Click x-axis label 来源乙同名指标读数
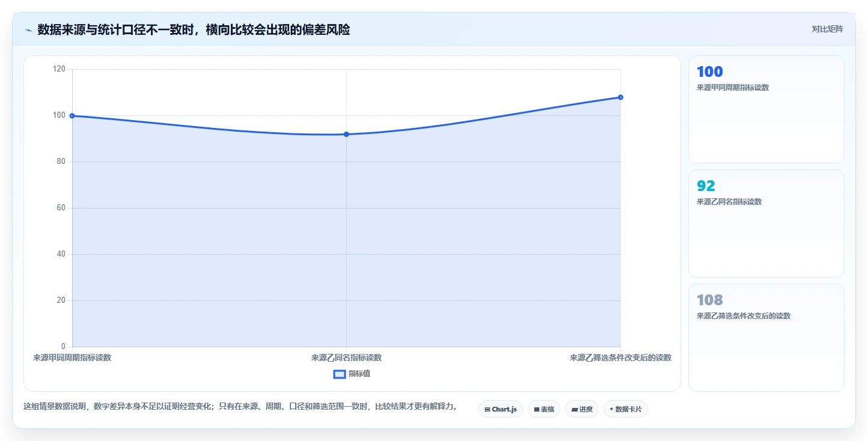Image resolution: width=868 pixels, height=441 pixels. click(346, 357)
